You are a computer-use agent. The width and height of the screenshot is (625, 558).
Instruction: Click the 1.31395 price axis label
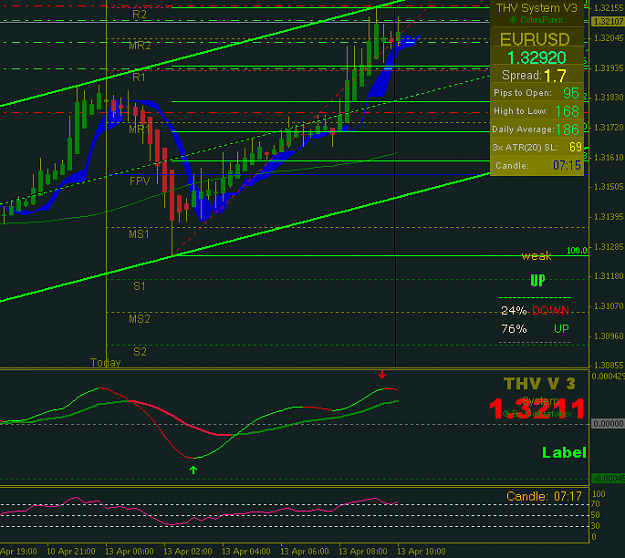(608, 217)
